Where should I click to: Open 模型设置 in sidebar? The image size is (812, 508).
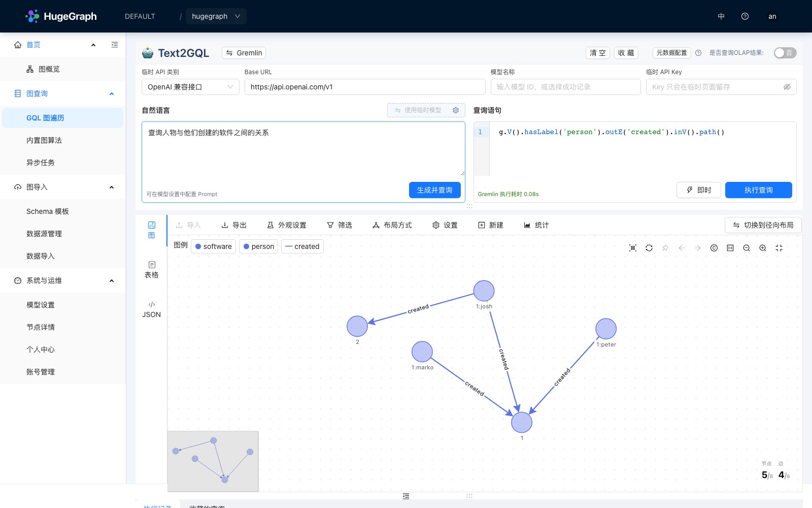[41, 305]
